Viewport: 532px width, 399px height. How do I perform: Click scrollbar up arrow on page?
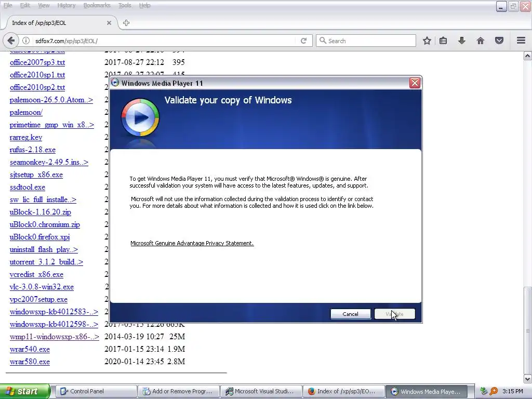tap(528, 56)
